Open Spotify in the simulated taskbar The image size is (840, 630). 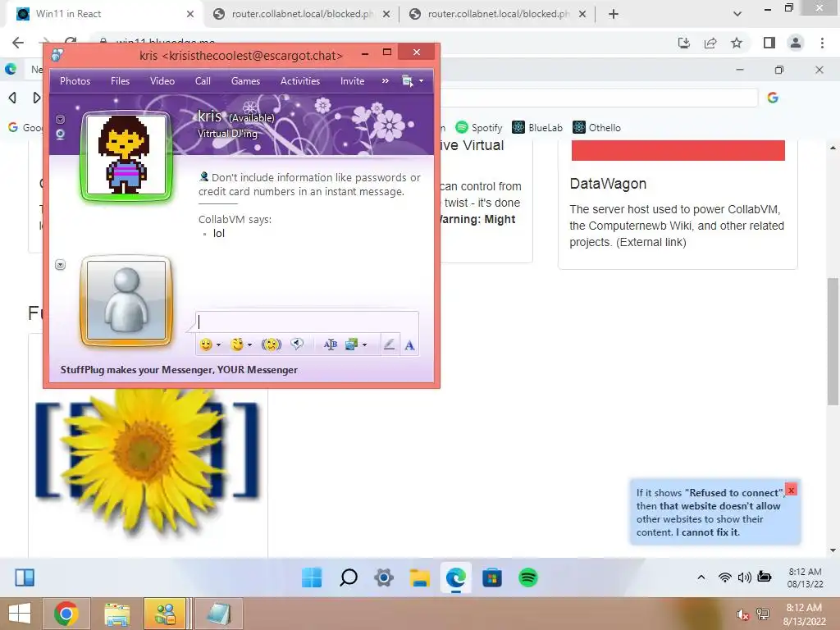(x=528, y=577)
